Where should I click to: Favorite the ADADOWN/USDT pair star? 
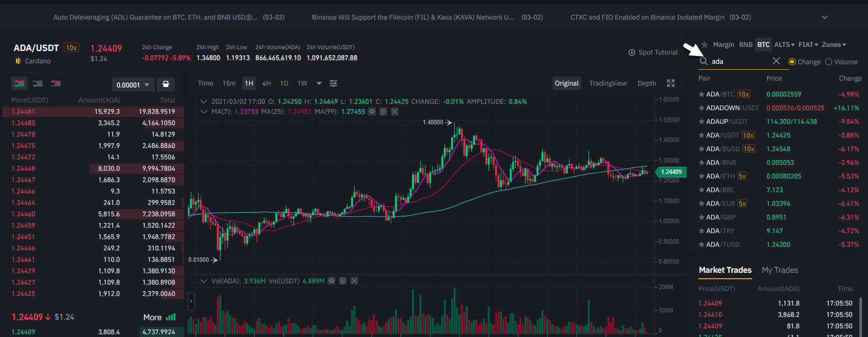(701, 108)
